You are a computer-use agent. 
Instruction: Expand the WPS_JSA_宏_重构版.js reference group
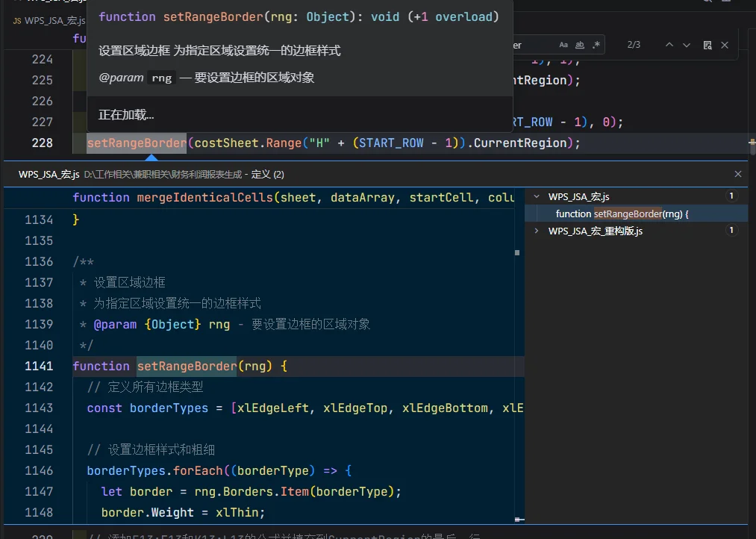pos(537,231)
